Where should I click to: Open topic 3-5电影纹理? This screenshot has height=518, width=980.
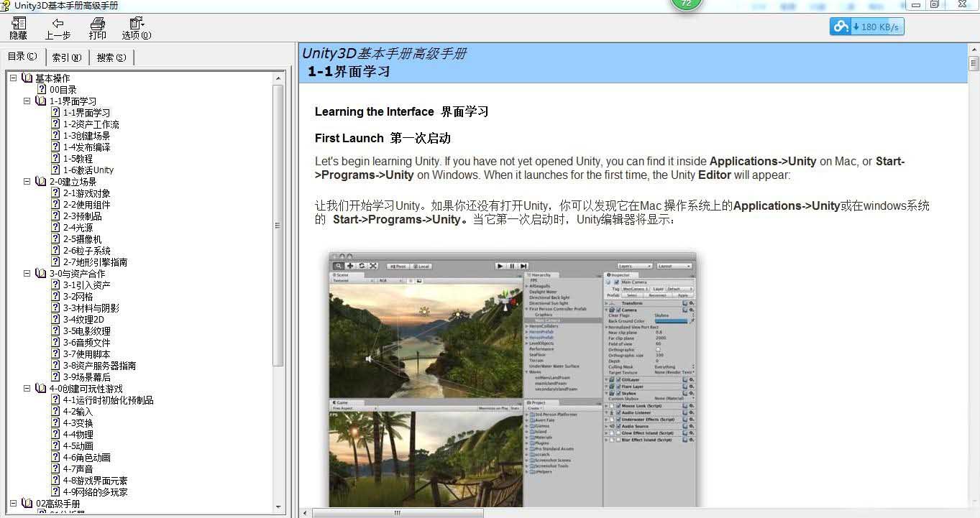tap(86, 331)
